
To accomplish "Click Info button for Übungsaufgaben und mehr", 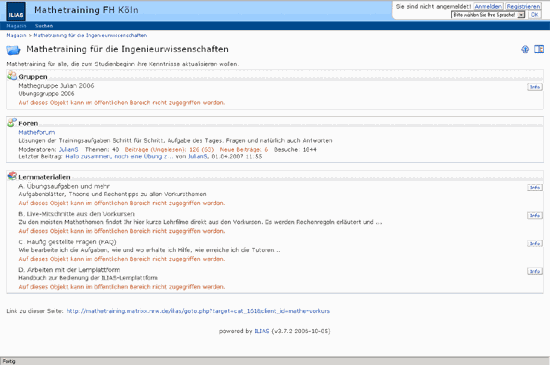I will (535, 188).
